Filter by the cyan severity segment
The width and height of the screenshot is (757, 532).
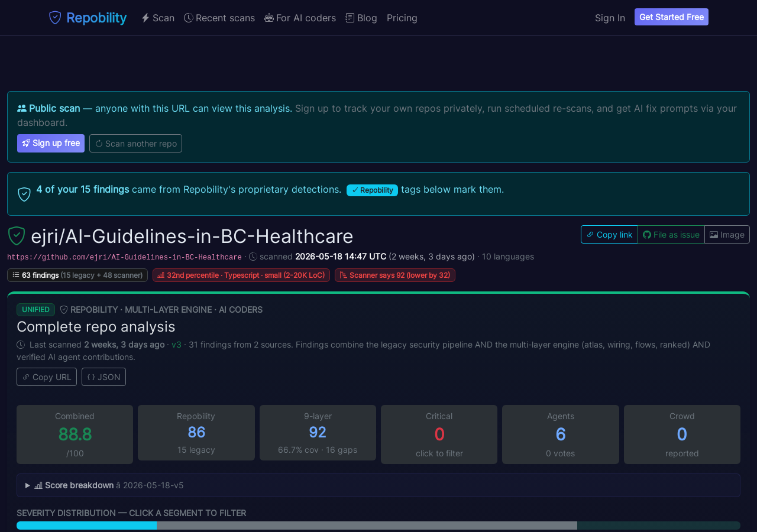pos(86,525)
